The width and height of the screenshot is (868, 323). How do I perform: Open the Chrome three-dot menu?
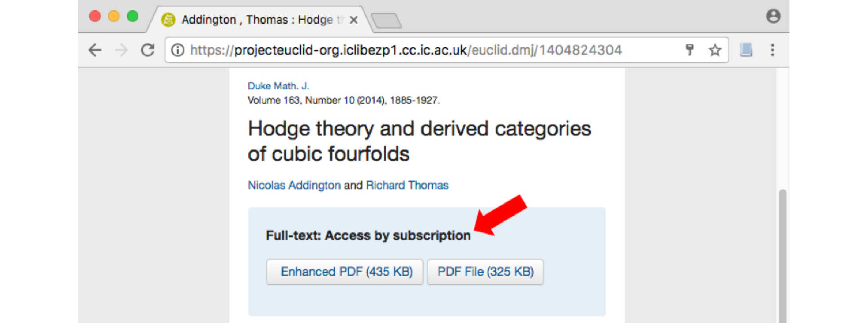[772, 50]
